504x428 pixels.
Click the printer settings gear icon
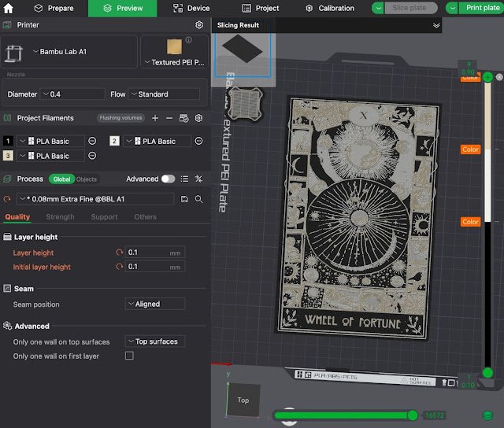coord(199,25)
